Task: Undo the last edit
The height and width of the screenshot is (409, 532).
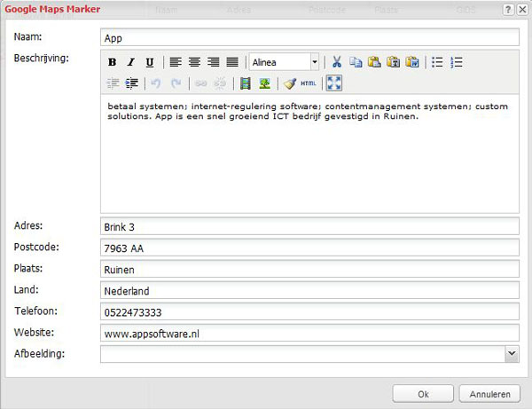Action: point(156,83)
